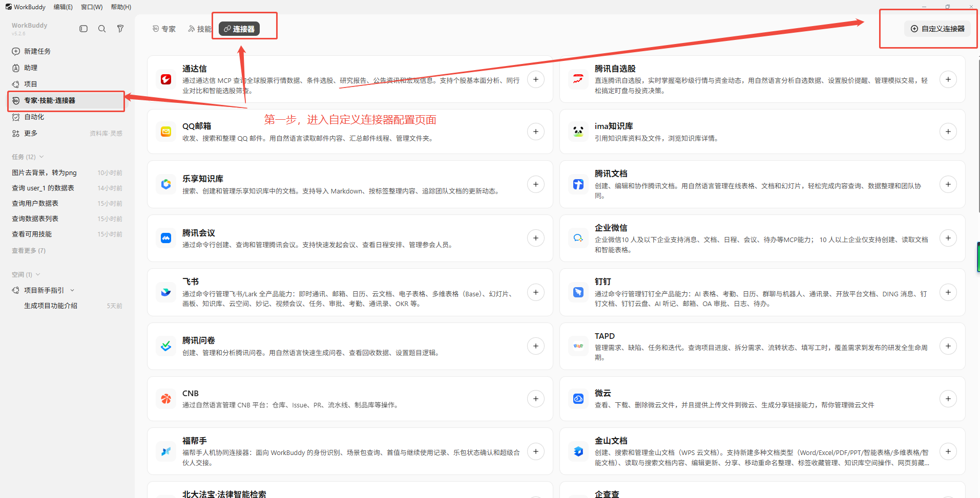Image resolution: width=980 pixels, height=498 pixels.
Task: Open the 腾讯会议 connector icon
Action: pos(166,238)
